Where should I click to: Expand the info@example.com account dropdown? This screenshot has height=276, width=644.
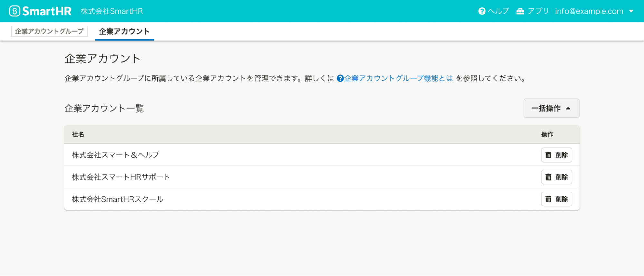(594, 11)
